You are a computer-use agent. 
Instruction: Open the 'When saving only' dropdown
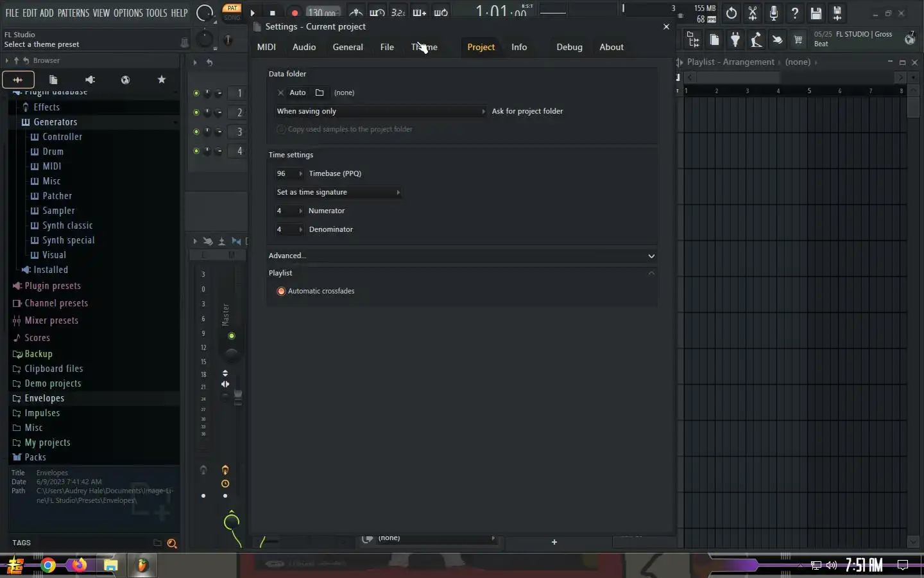point(381,111)
